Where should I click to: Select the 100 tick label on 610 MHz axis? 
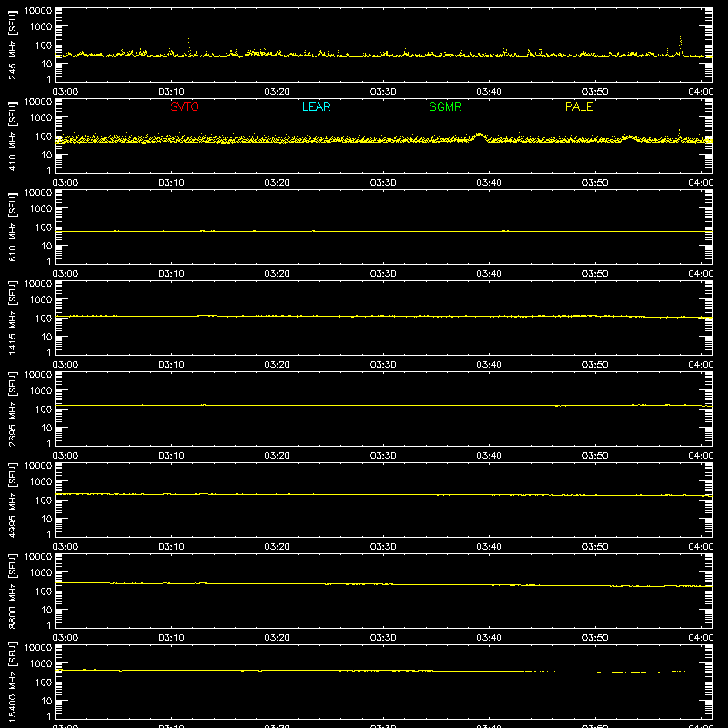point(44,227)
